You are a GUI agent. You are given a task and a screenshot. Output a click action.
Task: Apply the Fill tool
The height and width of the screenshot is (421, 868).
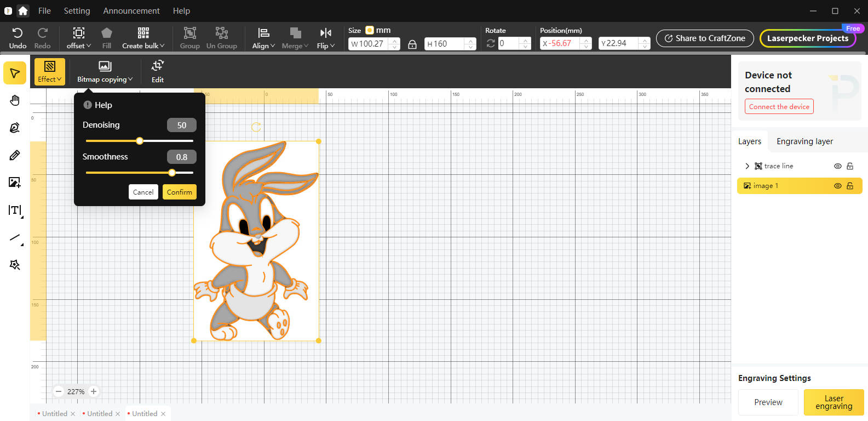click(107, 38)
